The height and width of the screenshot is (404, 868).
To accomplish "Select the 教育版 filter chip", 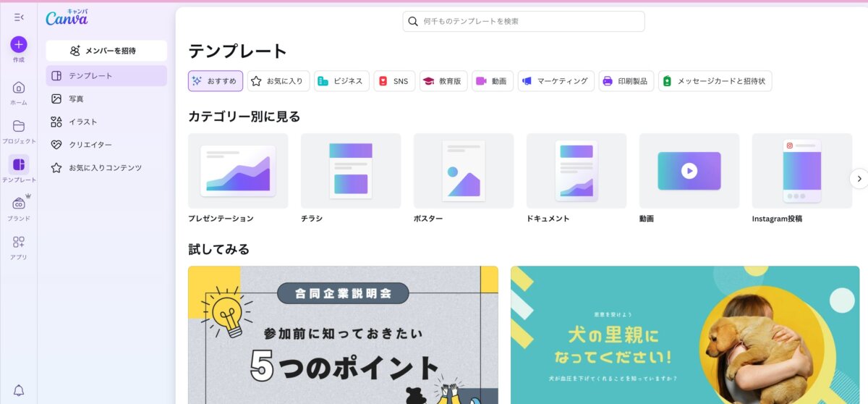I will [x=443, y=81].
